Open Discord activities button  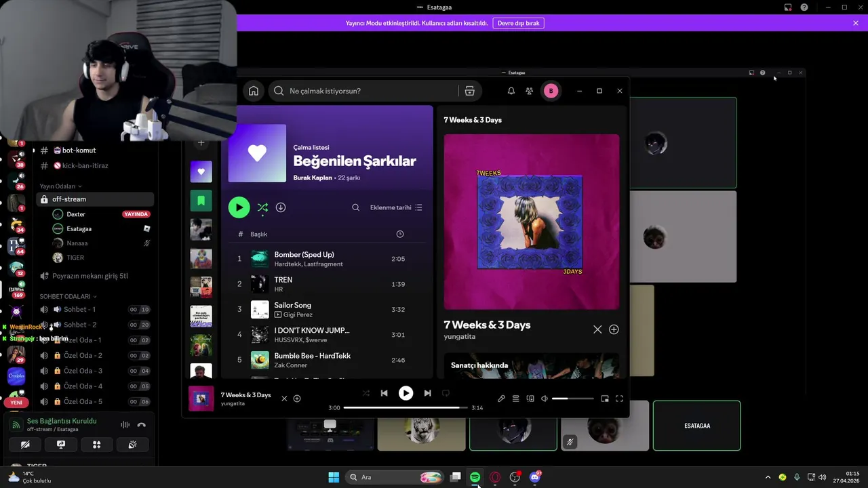pyautogui.click(x=96, y=445)
